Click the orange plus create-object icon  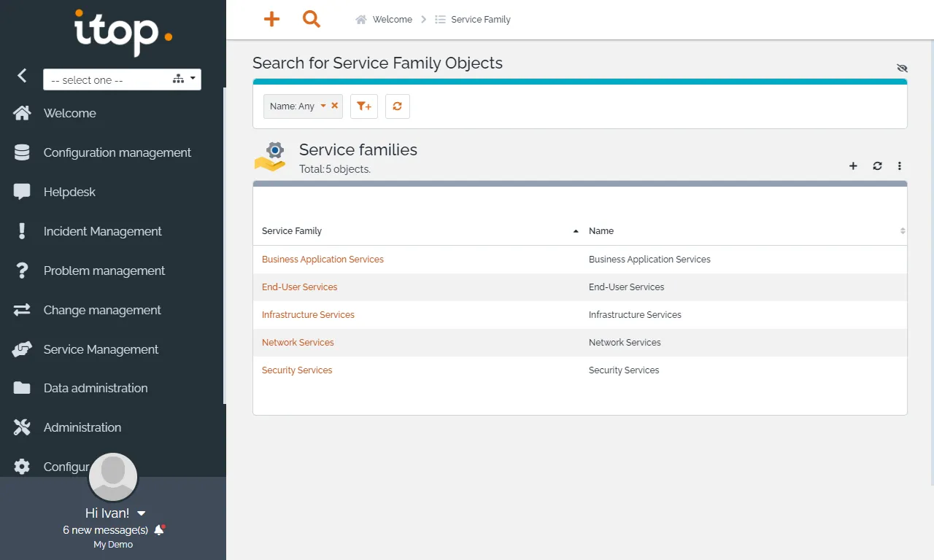271,19
